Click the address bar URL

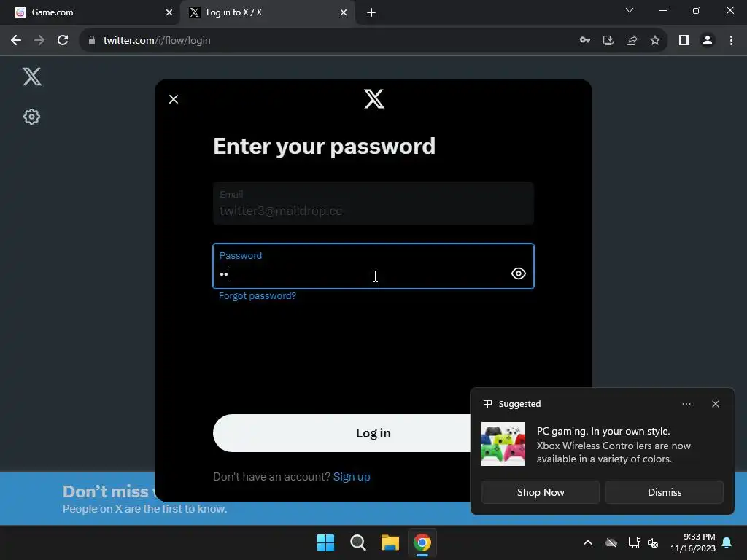coord(157,41)
